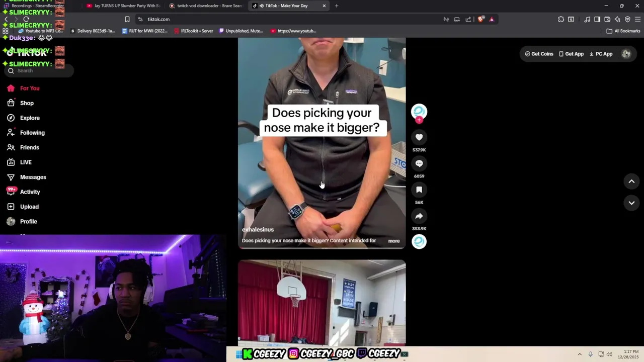This screenshot has width=644, height=362.
Task: Like the exhalesinus video with the heart icon
Action: [x=419, y=137]
